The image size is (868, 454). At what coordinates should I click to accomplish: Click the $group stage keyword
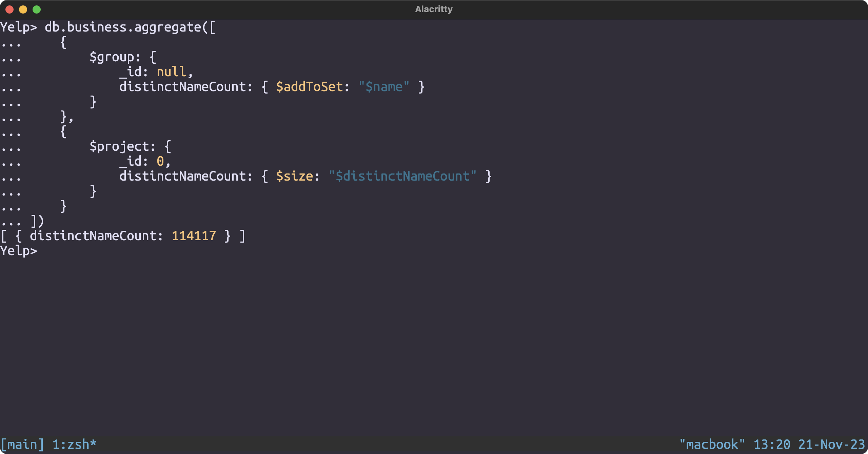[x=112, y=57]
